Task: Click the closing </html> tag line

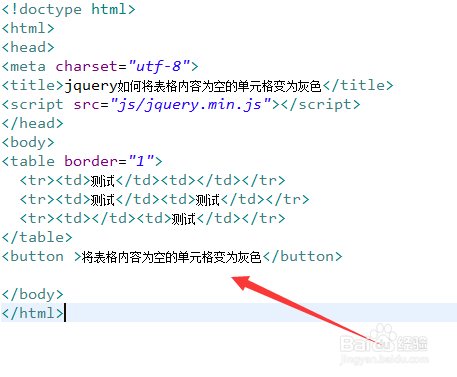Action: (32, 313)
